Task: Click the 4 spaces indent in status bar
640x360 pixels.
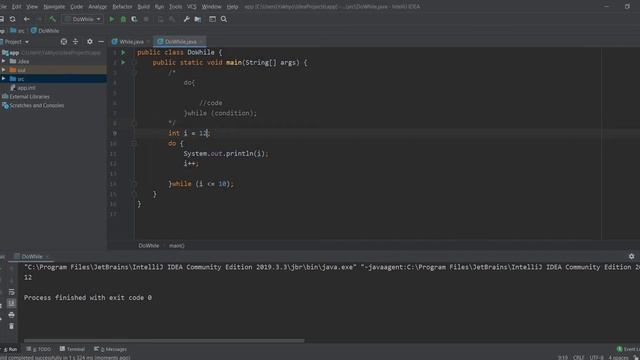Action: click(x=618, y=358)
